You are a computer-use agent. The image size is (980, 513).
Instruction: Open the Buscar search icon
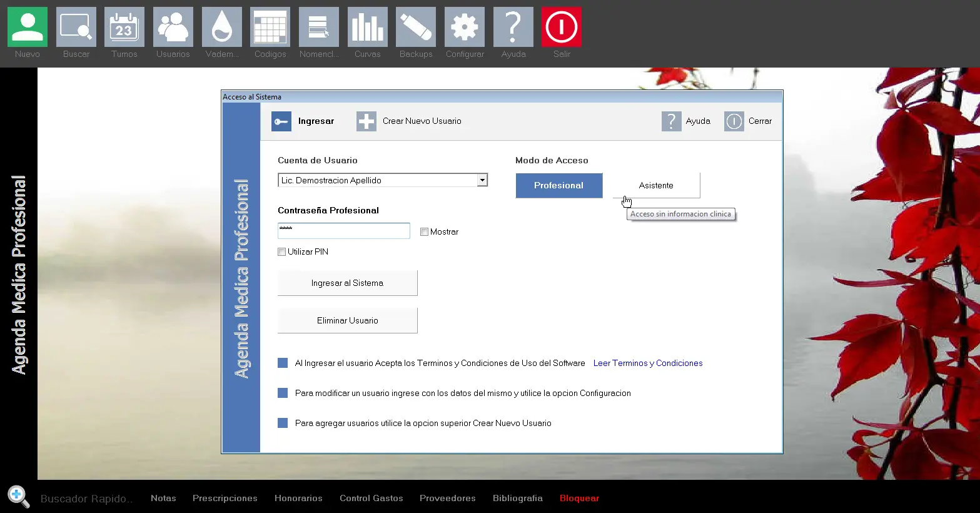pyautogui.click(x=76, y=27)
